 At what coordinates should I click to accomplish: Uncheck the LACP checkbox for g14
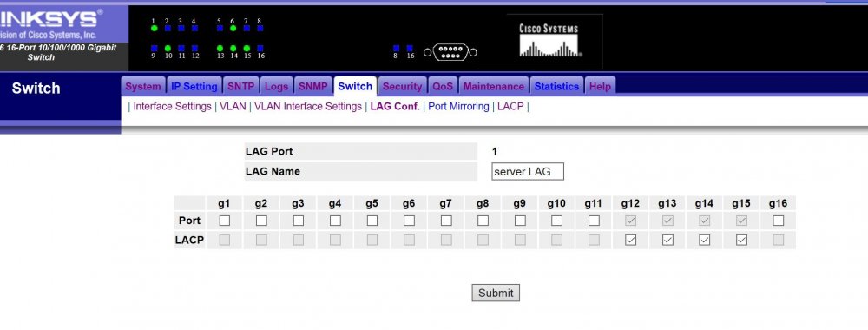click(704, 241)
